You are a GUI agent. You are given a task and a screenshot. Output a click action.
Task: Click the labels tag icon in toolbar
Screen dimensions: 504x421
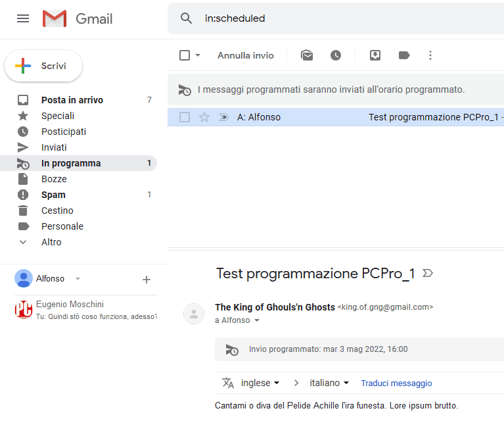[x=404, y=55]
